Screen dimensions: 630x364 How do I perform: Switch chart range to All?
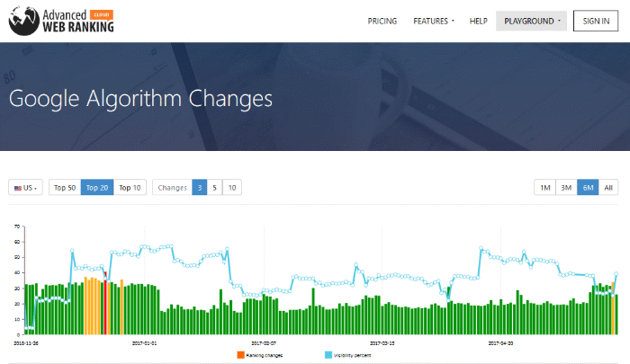click(608, 188)
